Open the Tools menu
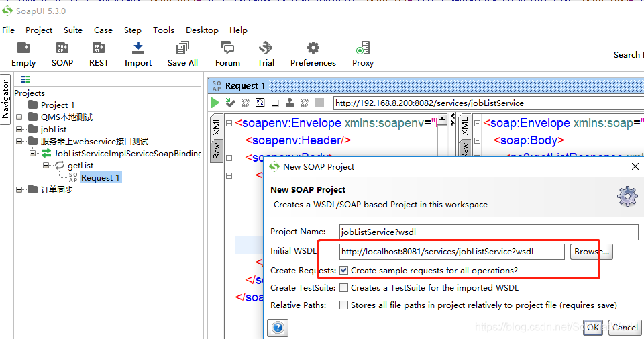 coord(164,30)
